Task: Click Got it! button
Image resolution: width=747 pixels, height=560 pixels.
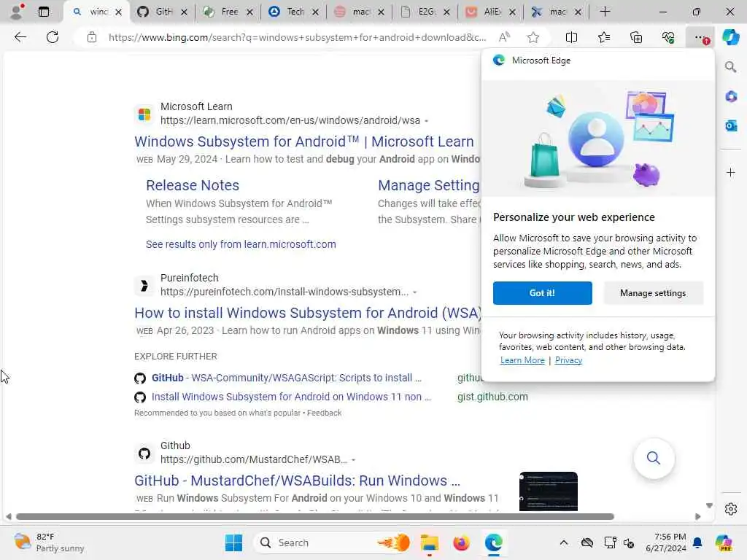Action: [x=542, y=293]
